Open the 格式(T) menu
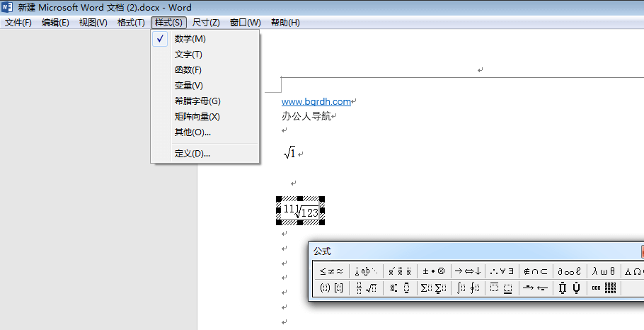Screen dimensions: 644x330 131,23
